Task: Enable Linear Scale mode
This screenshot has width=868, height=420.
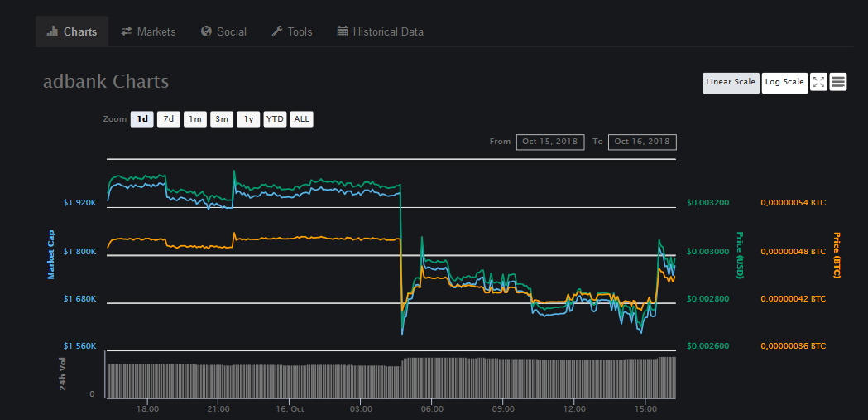Action: (x=731, y=83)
